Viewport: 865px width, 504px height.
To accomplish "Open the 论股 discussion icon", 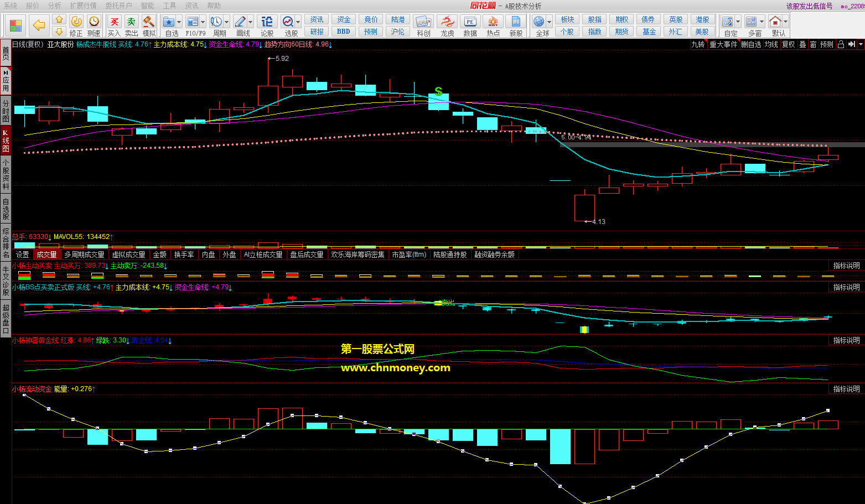I will 267,22.
